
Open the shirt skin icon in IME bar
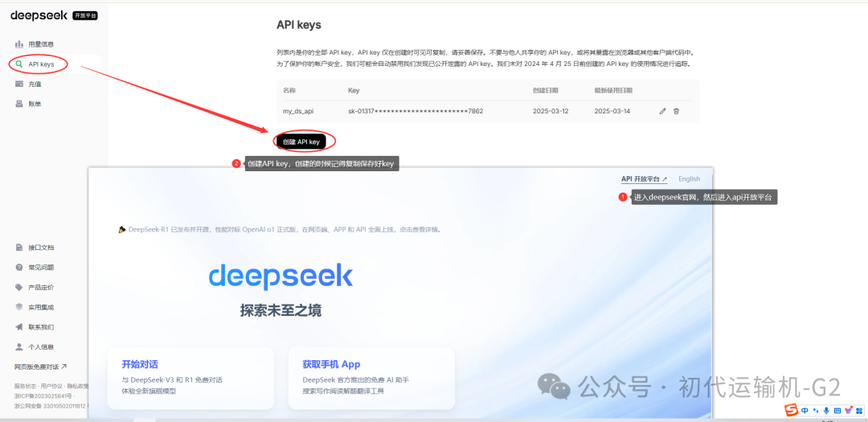[848, 411]
